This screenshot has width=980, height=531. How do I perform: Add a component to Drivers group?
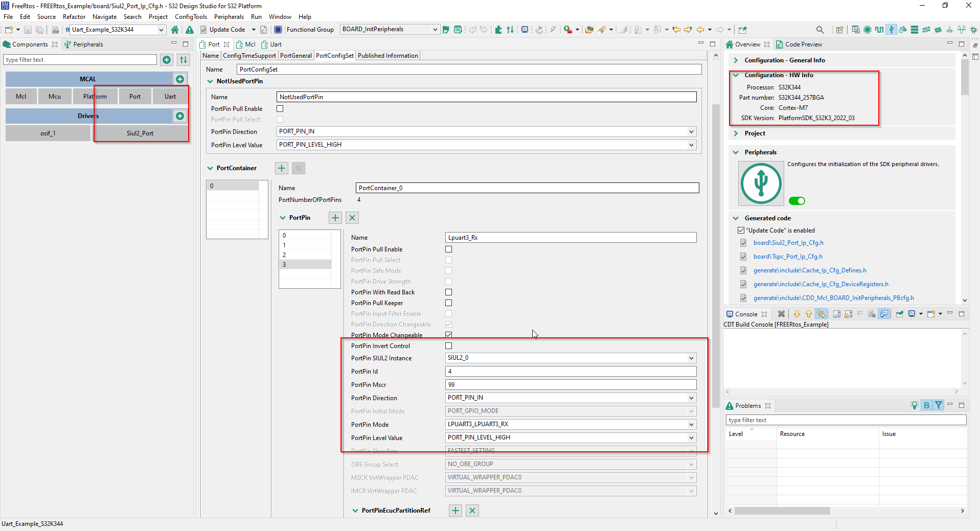click(x=180, y=116)
